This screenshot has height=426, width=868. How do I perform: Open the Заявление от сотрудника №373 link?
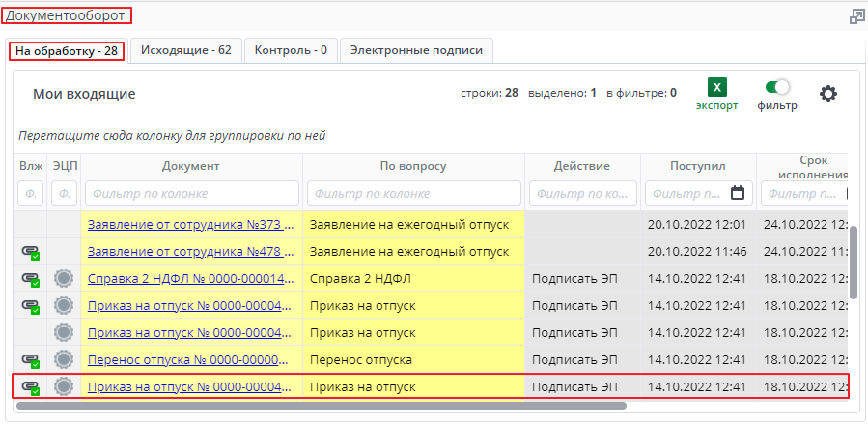191,225
